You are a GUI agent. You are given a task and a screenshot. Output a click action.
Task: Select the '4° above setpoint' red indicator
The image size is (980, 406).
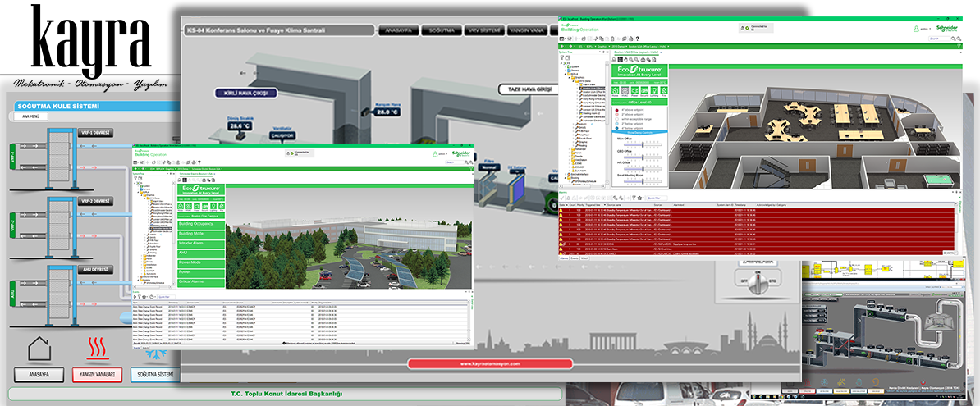(x=617, y=109)
